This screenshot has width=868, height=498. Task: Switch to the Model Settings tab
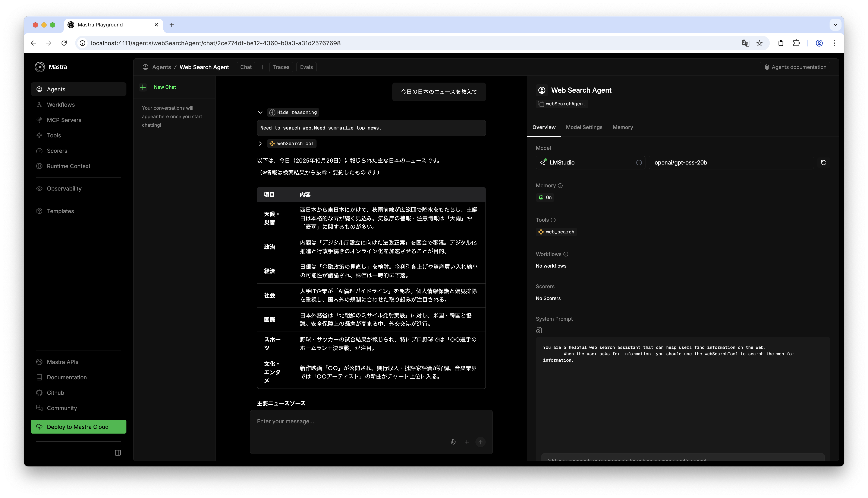[x=584, y=127]
